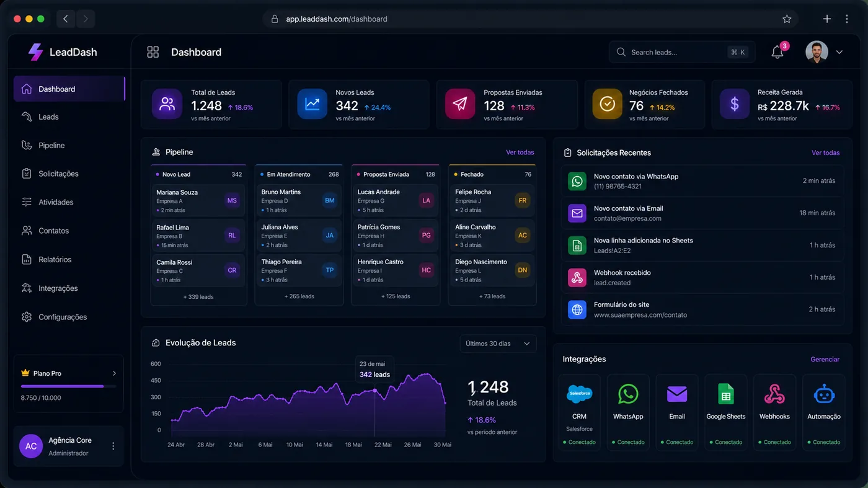Click the Propostas Enviadas paper plane icon
This screenshot has height=488, width=868.
pyautogui.click(x=460, y=104)
